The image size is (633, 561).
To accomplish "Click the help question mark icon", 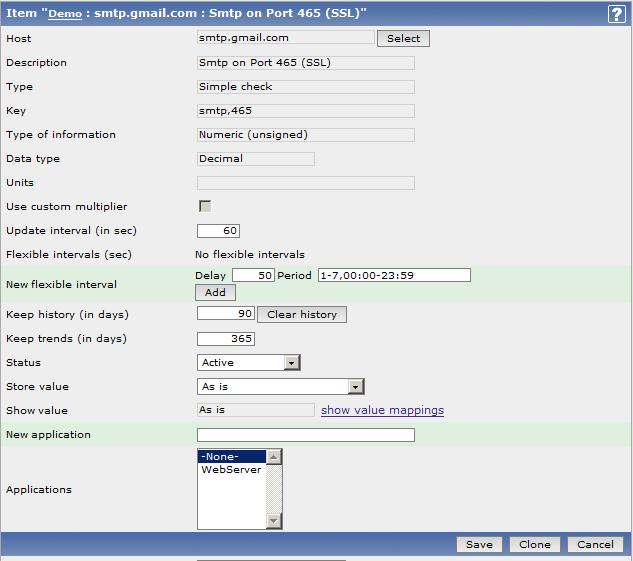I will (x=617, y=14).
